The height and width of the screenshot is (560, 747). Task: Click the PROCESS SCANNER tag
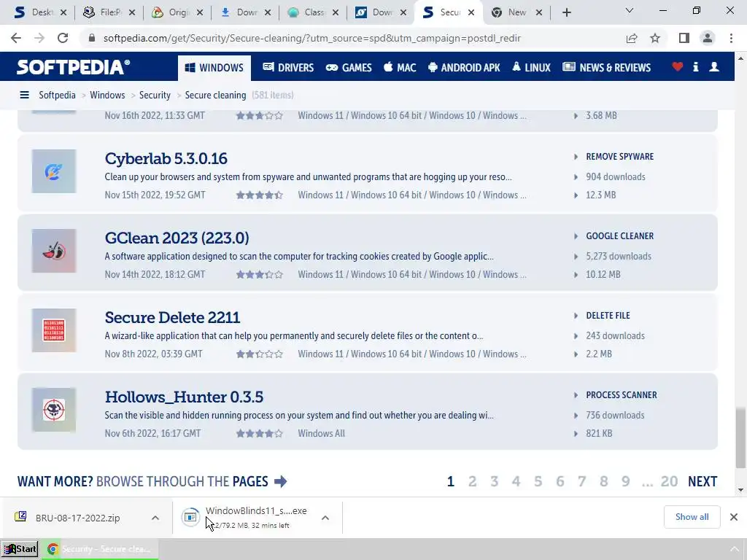622,395
